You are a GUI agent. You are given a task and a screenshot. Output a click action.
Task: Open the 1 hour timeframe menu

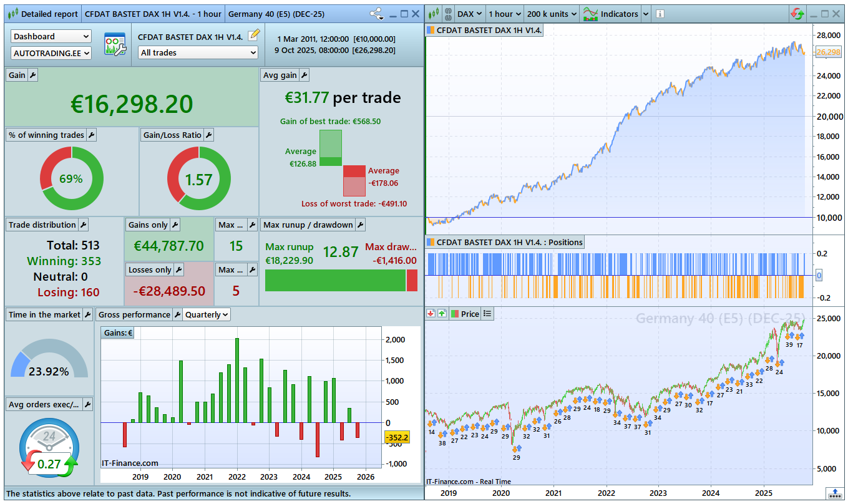pyautogui.click(x=504, y=14)
